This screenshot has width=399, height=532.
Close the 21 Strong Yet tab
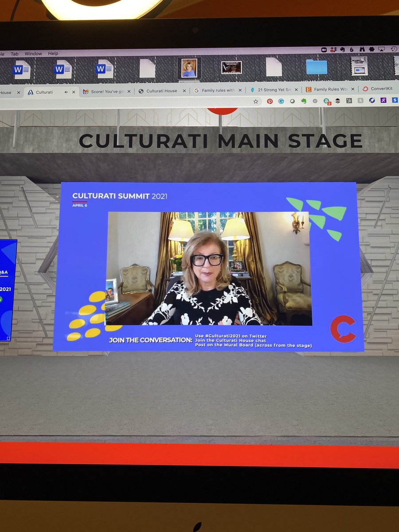click(x=297, y=90)
